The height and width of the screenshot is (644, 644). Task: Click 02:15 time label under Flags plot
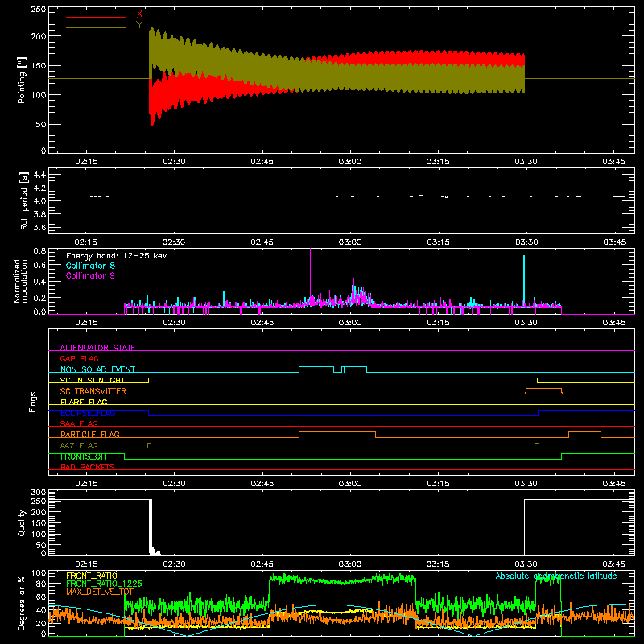[86, 484]
